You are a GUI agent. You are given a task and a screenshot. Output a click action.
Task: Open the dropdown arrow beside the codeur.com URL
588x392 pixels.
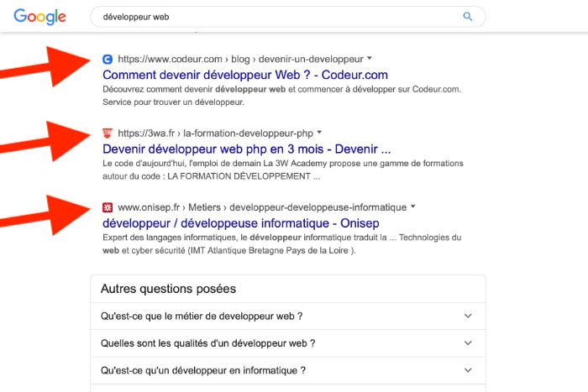[370, 60]
